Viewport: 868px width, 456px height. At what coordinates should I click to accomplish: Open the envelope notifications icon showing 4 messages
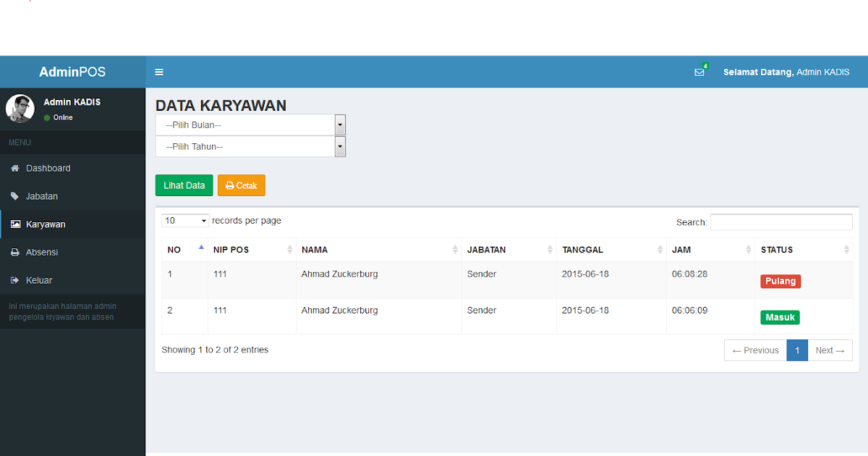point(699,72)
